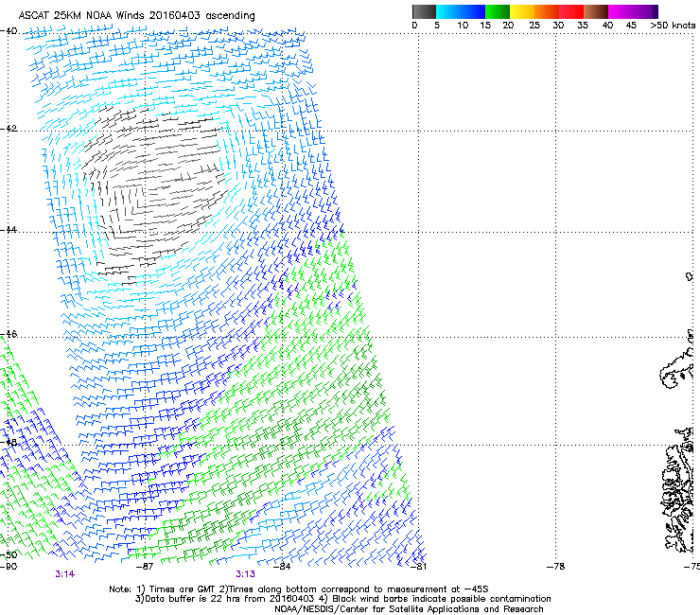Click the blue 10-15 knots legend swatch
The image size is (700, 615).
coord(473,11)
